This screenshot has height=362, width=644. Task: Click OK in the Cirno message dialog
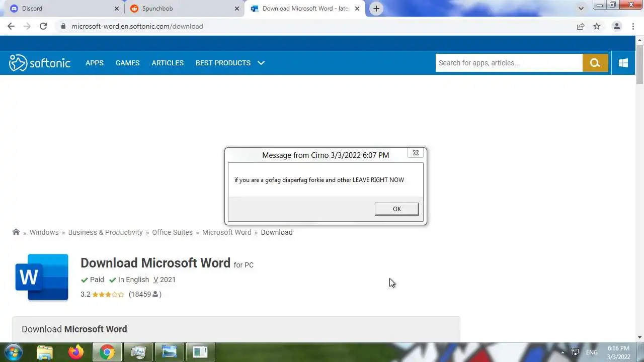click(x=396, y=209)
